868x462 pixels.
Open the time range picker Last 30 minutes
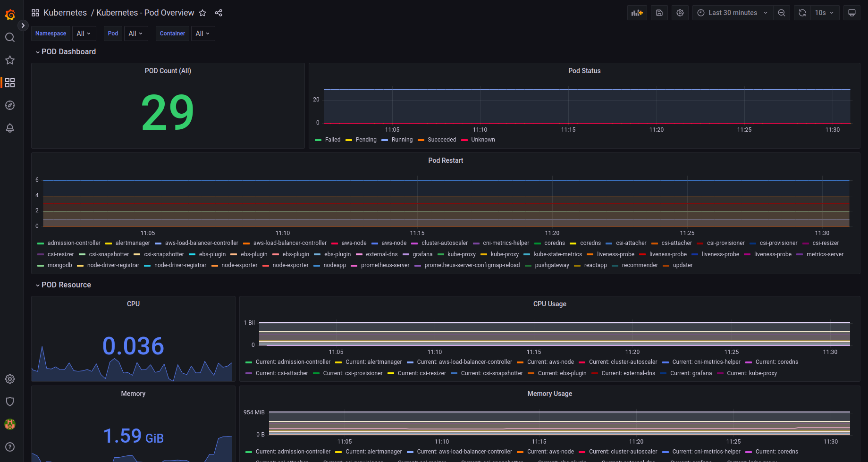(x=733, y=13)
